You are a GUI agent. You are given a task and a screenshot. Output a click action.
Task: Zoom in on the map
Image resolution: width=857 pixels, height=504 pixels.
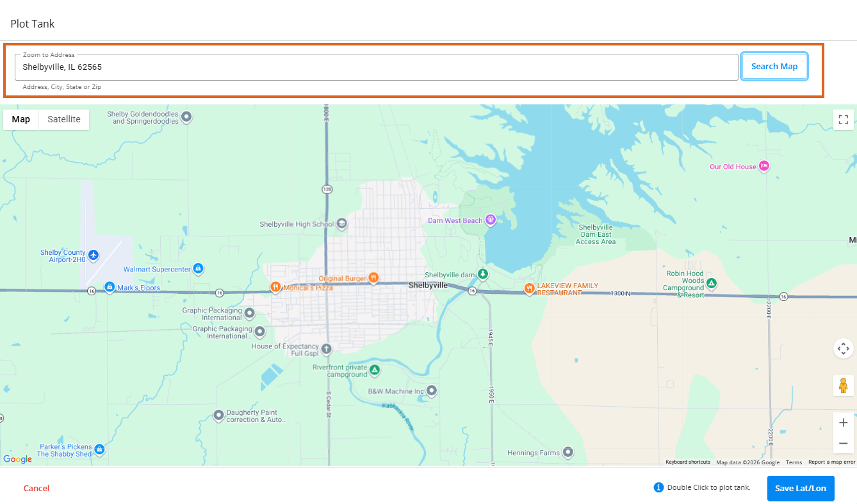pyautogui.click(x=843, y=423)
